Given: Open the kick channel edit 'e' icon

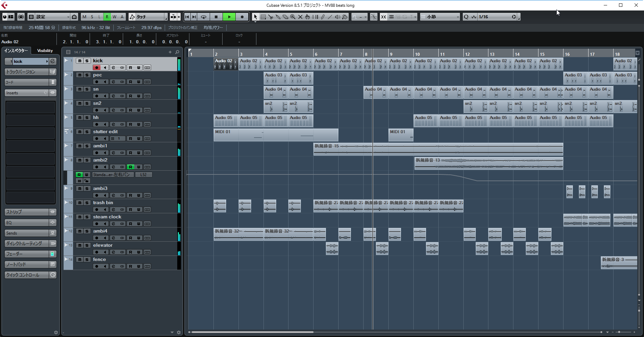Looking at the screenshot, I should (113, 68).
